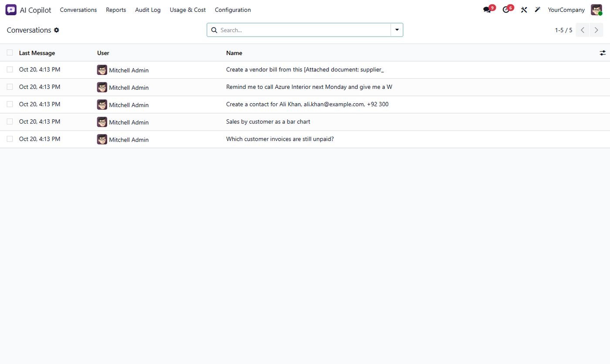
Task: Check the vendor bill conversation row checkbox
Action: (10, 69)
